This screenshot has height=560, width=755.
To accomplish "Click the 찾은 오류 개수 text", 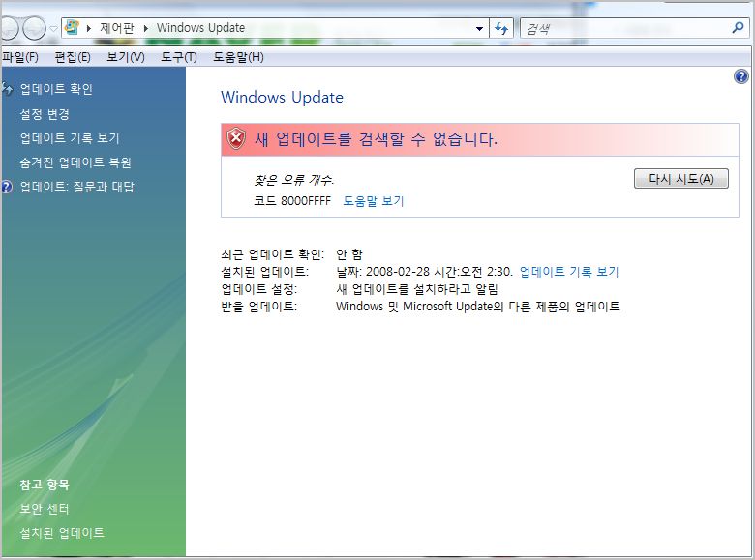I will tap(293, 180).
